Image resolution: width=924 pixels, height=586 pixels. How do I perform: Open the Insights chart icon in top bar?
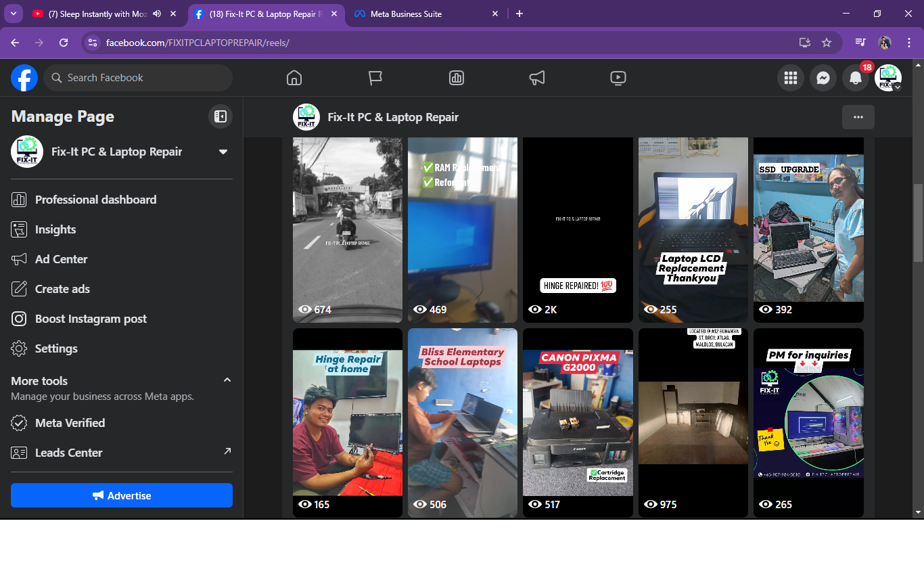[x=457, y=78]
